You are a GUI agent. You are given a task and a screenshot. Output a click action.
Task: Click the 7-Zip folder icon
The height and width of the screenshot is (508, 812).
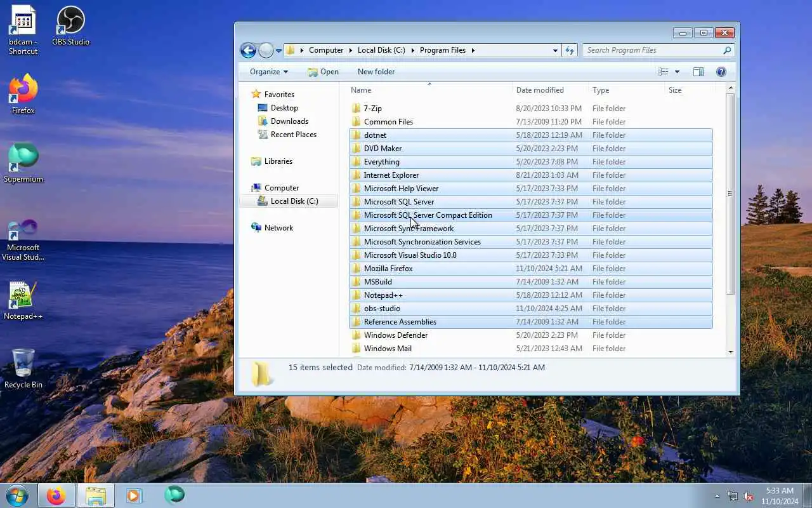click(x=356, y=108)
